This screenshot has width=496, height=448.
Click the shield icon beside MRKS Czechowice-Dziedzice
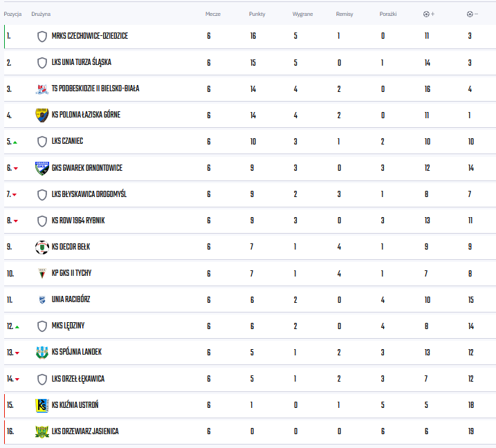(42, 37)
